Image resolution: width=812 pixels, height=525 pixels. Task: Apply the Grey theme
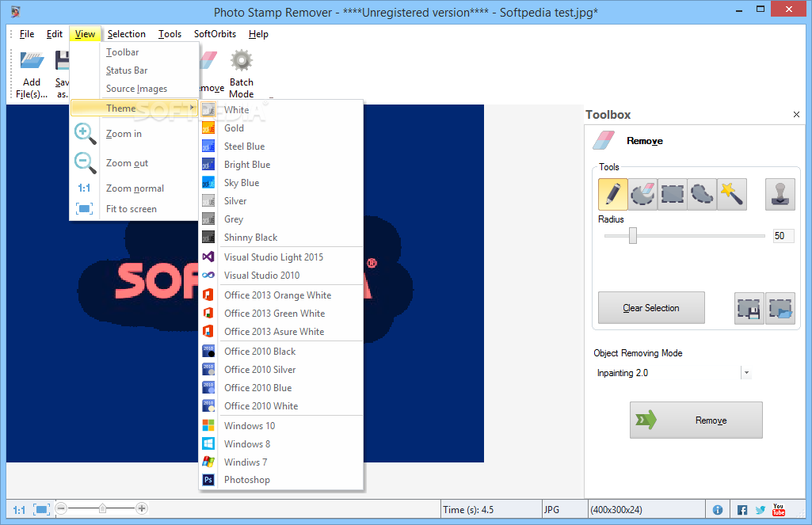[281, 219]
